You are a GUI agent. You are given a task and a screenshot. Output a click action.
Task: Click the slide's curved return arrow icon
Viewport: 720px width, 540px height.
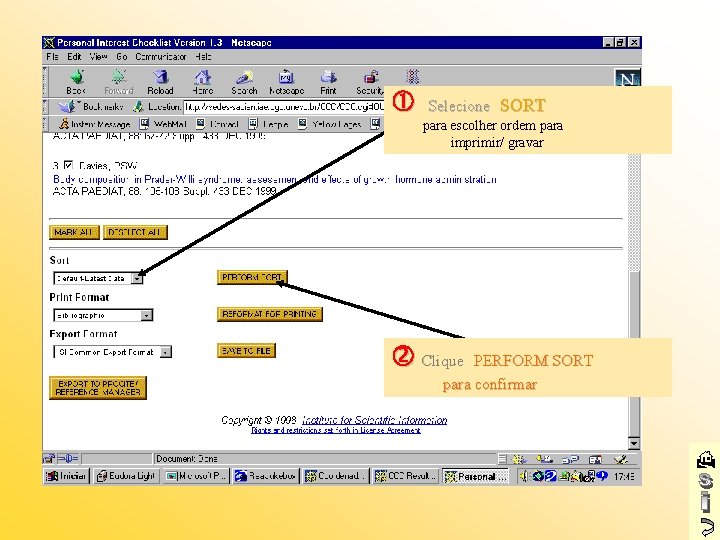point(706,527)
